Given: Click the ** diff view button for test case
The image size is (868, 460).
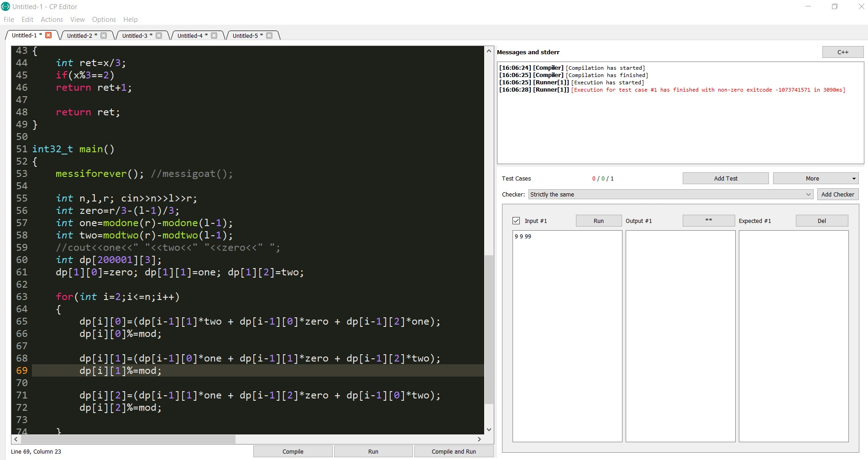Looking at the screenshot, I should coord(708,221).
